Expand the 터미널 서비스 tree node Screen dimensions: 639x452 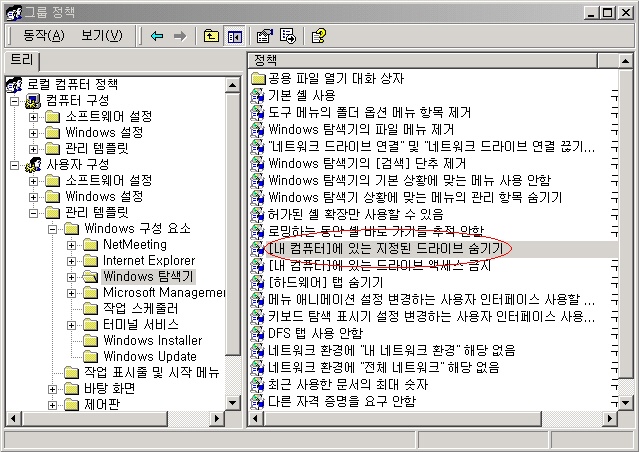[72, 324]
